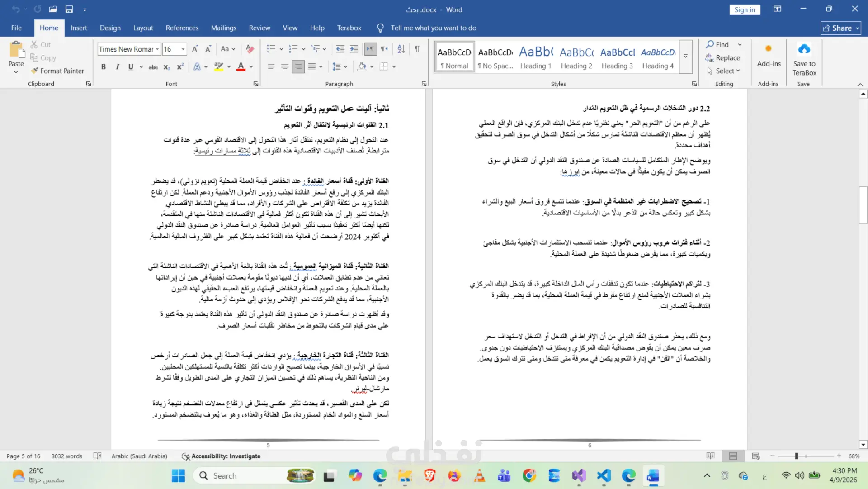Image resolution: width=868 pixels, height=489 pixels.
Task: Click the Paste clipboard icon
Action: point(16,50)
